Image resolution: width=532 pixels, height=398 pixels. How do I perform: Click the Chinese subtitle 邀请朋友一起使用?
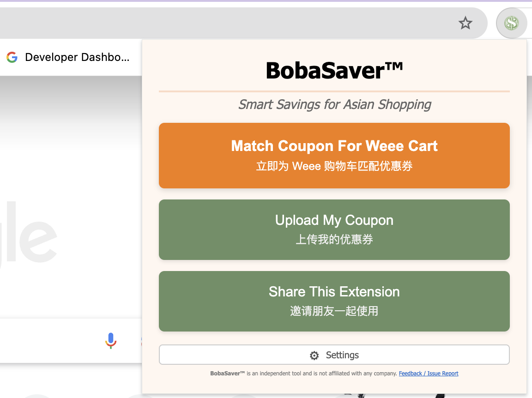click(334, 311)
